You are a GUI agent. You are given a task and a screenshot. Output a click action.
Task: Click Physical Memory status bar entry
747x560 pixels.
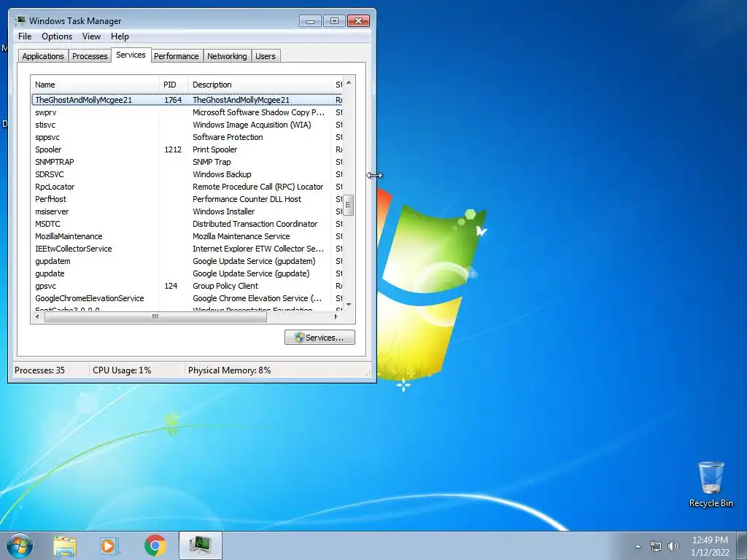click(229, 370)
